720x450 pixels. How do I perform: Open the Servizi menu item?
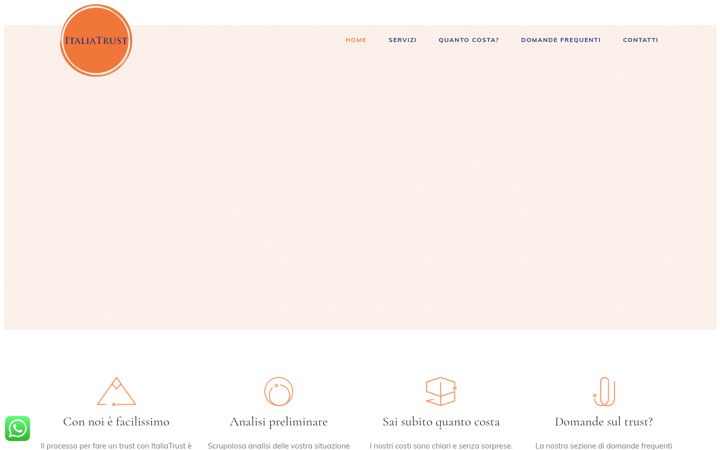pos(402,40)
